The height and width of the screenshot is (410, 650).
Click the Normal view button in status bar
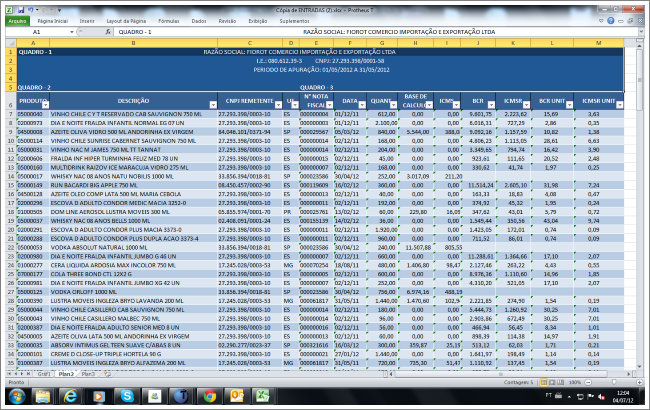point(543,382)
